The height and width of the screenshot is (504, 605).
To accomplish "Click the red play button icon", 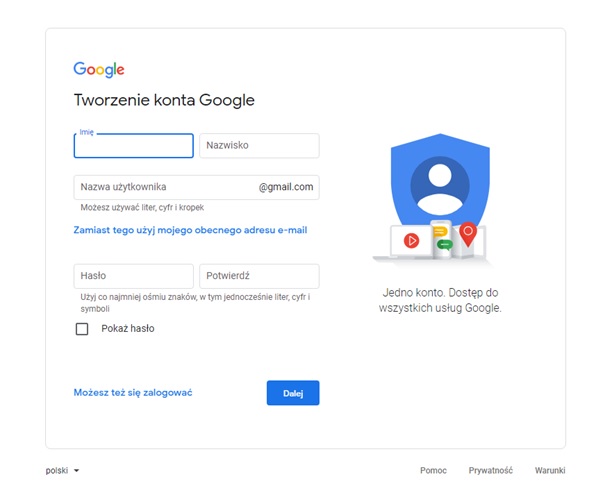I will [411, 240].
